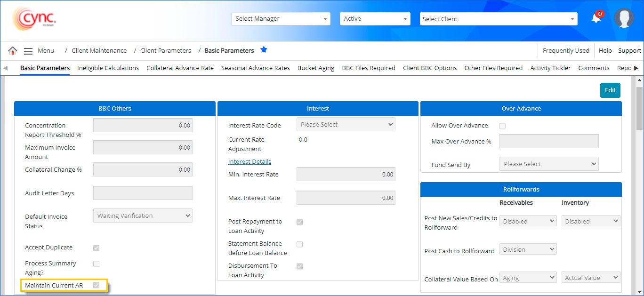
Task: Open the hamburger Menu icon
Action: (x=28, y=51)
